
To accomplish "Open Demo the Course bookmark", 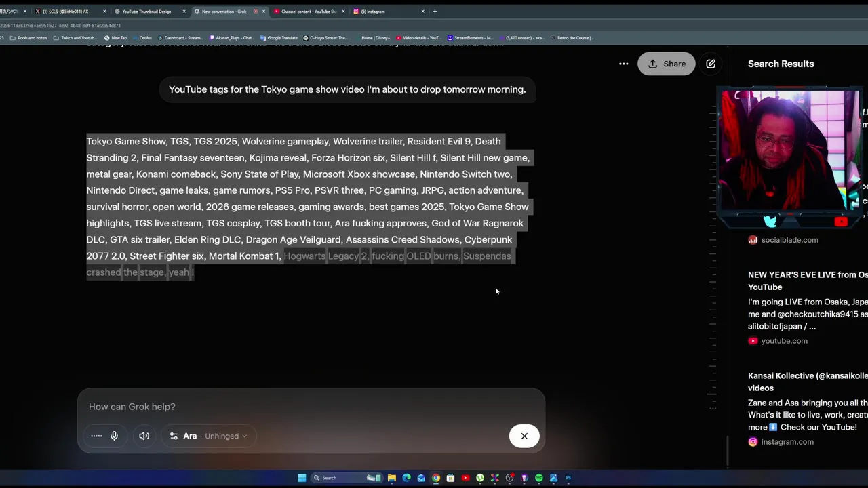I will [572, 38].
